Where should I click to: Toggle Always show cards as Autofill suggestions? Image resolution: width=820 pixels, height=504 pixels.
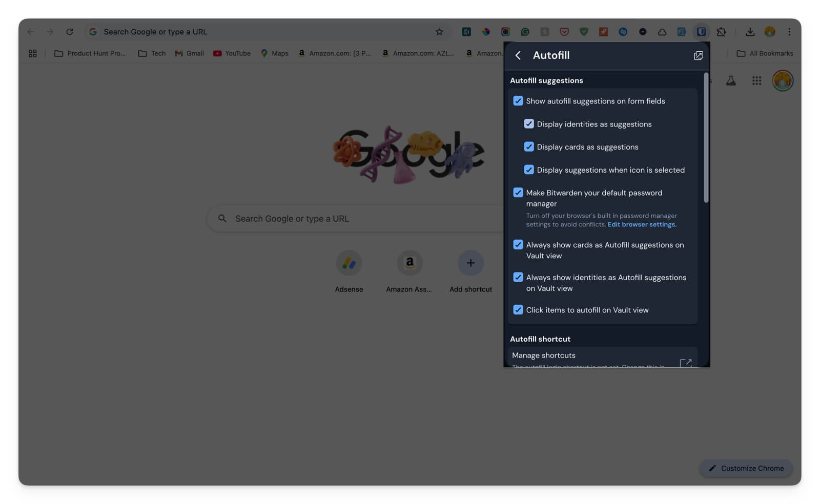pos(518,245)
